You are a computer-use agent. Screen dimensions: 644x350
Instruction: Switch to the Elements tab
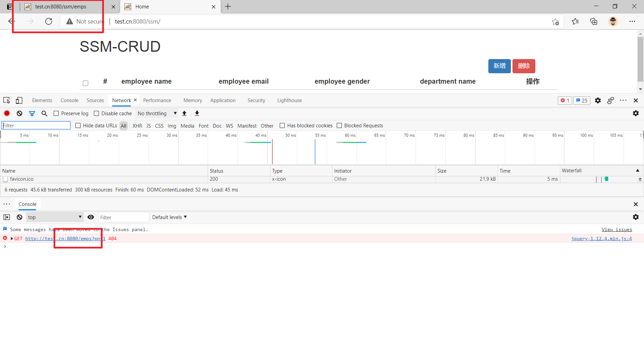42,100
